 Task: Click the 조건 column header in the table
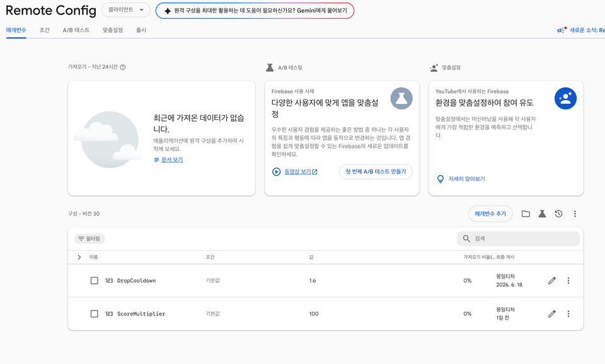[210, 257]
